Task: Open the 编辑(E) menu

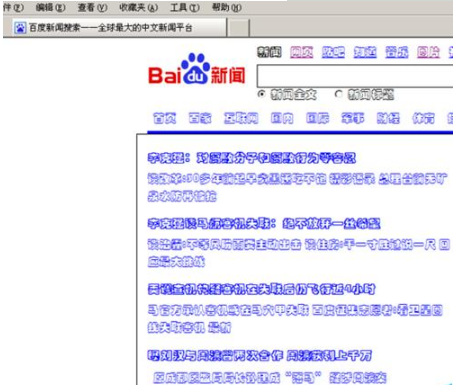Action: point(50,7)
